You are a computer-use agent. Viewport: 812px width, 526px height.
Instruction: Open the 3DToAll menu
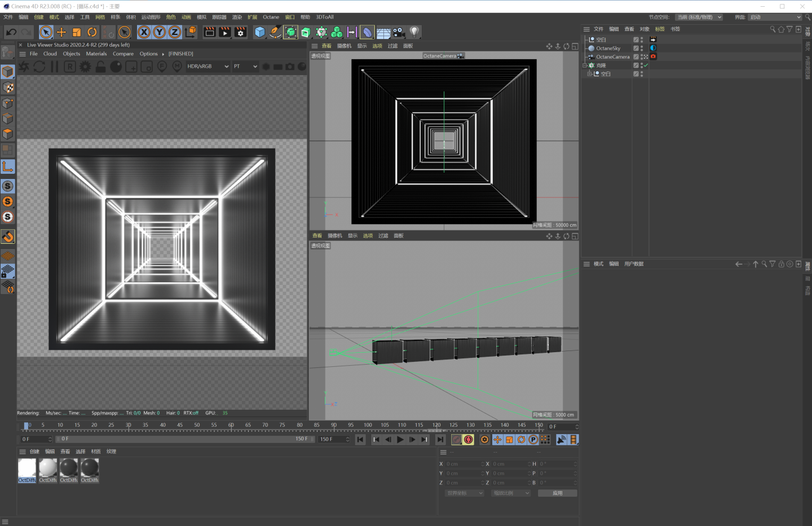[325, 17]
